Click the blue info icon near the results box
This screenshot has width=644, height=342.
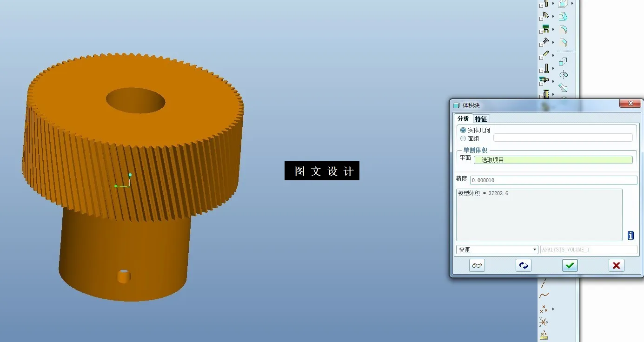coord(630,236)
